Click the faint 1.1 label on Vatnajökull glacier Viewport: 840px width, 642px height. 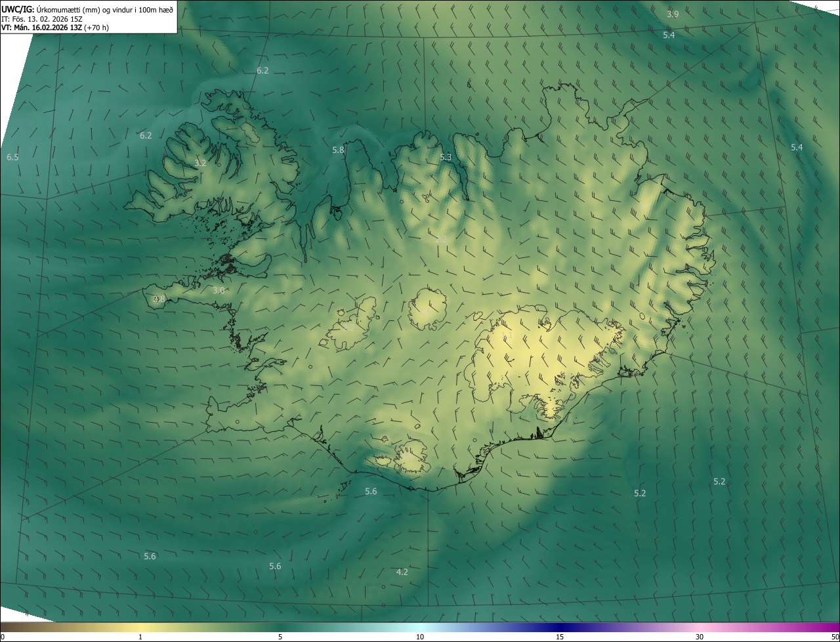click(x=507, y=336)
